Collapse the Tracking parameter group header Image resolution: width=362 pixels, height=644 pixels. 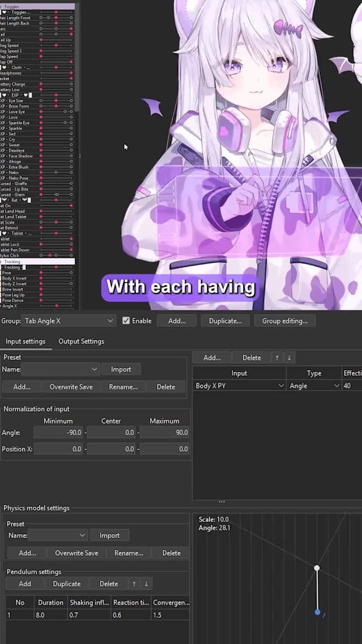click(37, 262)
